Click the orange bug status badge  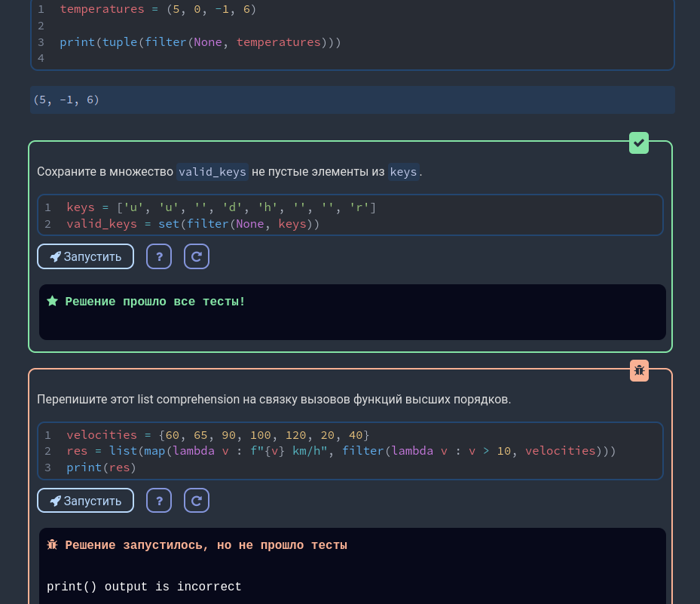point(639,370)
